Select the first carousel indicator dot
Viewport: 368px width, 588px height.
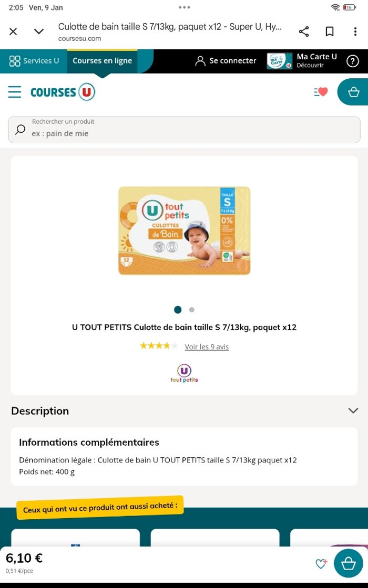coord(178,310)
